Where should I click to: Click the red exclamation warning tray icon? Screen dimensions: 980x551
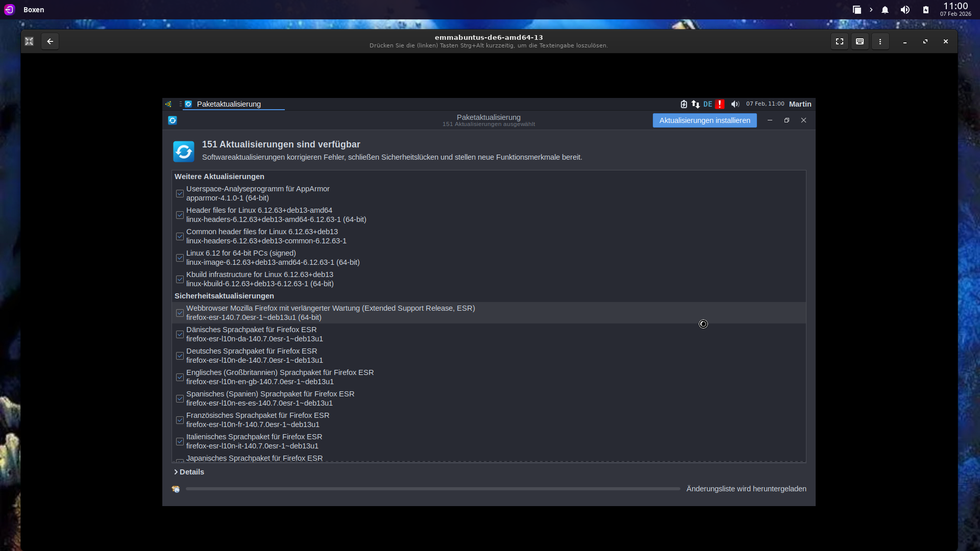click(720, 104)
